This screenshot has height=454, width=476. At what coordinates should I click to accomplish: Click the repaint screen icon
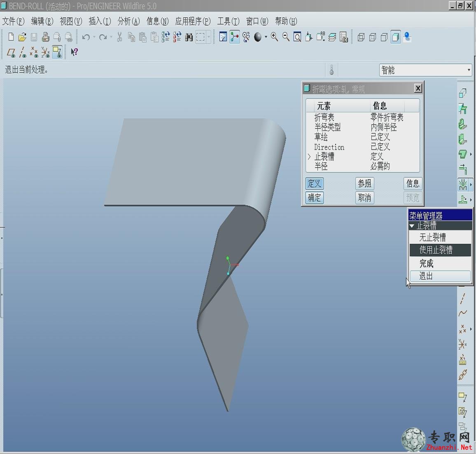point(223,37)
